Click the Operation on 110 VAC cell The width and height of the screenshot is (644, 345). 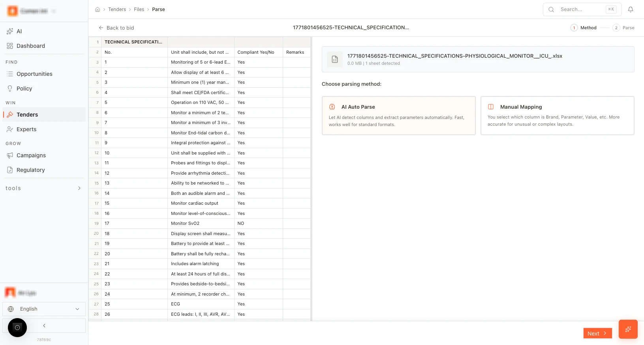[x=201, y=102]
